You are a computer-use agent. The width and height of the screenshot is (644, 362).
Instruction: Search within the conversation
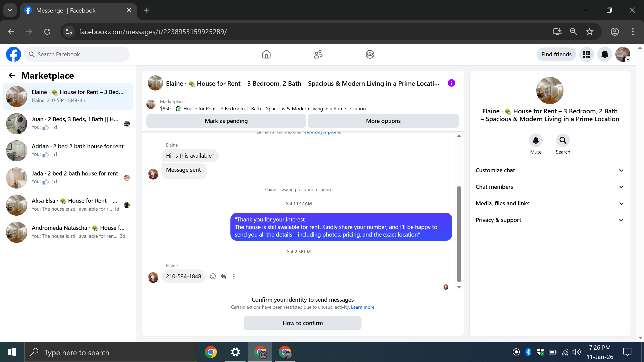[x=563, y=141]
